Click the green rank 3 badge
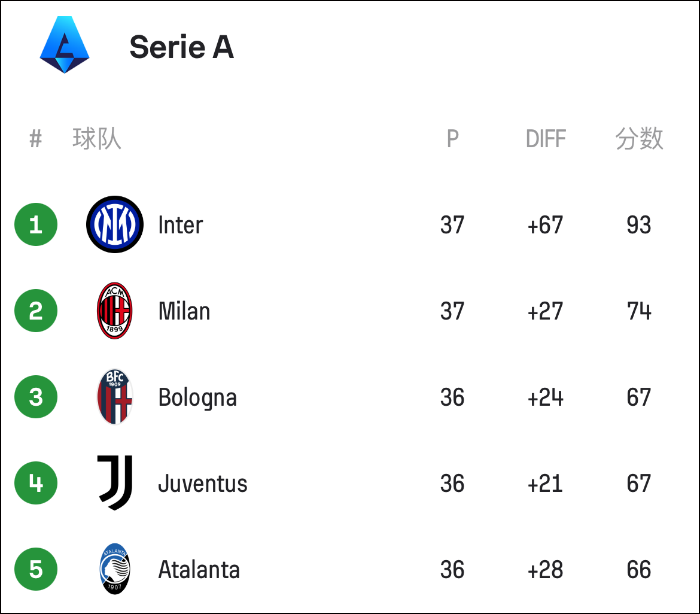 [x=36, y=397]
